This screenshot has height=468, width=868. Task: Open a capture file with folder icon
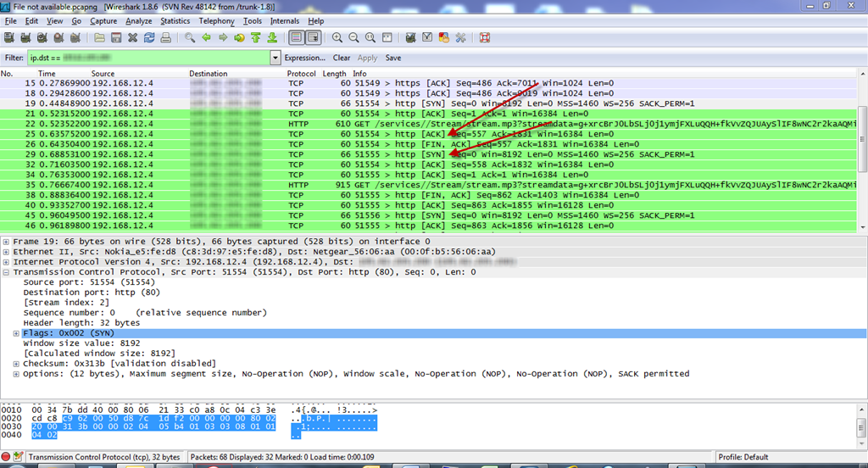99,38
